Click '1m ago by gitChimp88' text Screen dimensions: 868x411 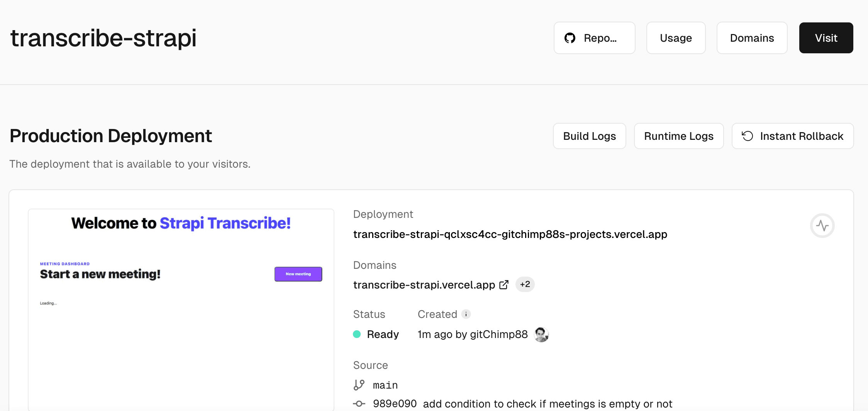pyautogui.click(x=473, y=334)
